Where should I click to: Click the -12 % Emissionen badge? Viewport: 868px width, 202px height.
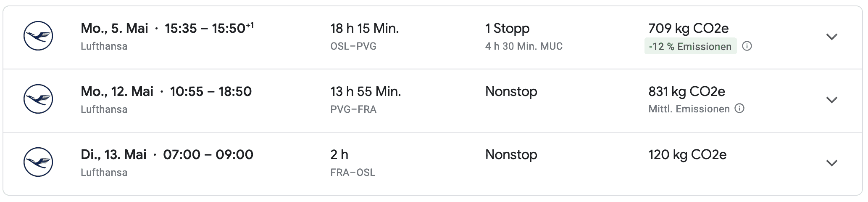pyautogui.click(x=690, y=46)
